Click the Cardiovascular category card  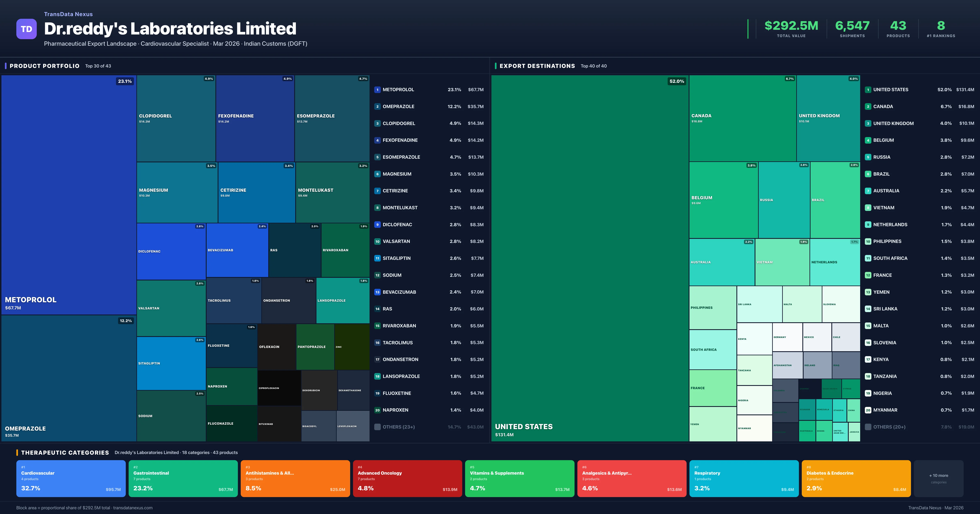(x=71, y=478)
